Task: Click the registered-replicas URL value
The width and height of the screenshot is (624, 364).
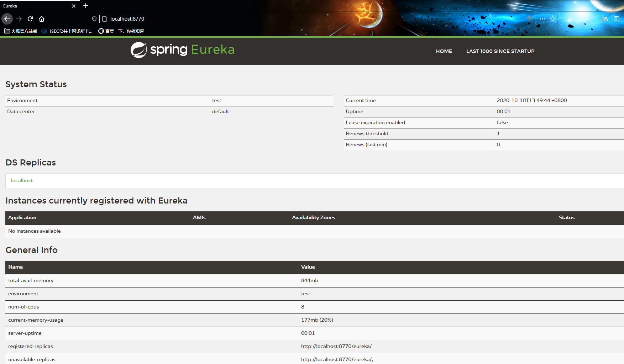Action: (336, 346)
